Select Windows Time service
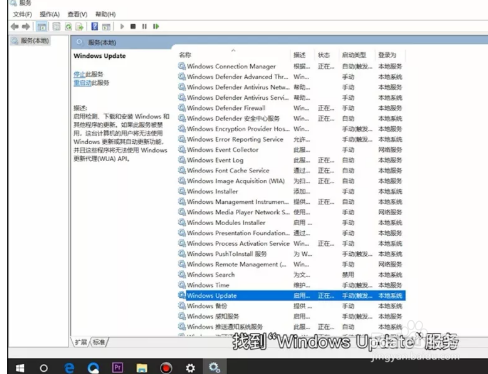488x374 pixels. tap(291, 285)
